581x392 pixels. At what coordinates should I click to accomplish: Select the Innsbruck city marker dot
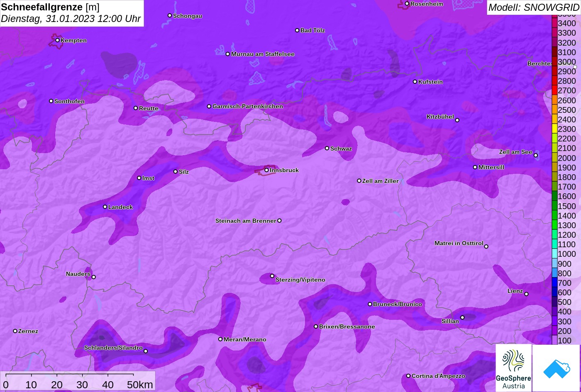coord(266,170)
